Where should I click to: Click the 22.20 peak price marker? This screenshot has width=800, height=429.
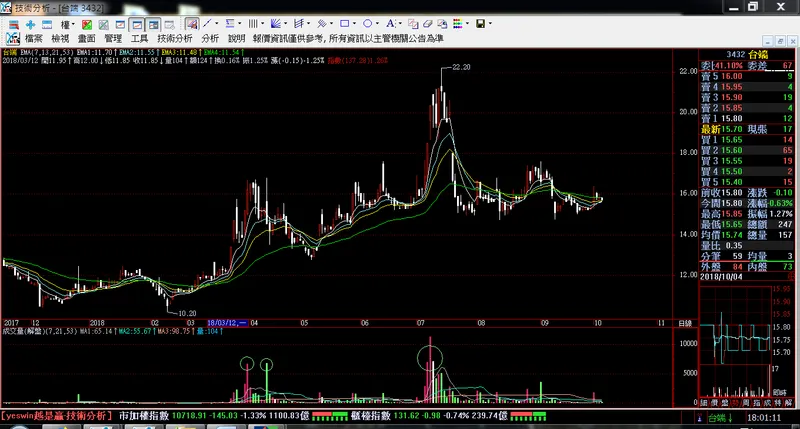tap(460, 67)
